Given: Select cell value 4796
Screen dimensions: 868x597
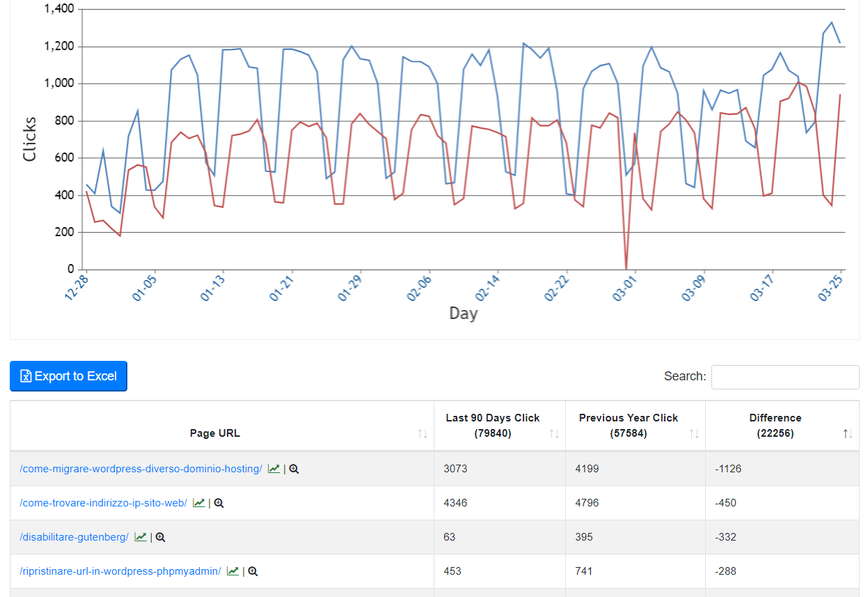Looking at the screenshot, I should tap(587, 503).
